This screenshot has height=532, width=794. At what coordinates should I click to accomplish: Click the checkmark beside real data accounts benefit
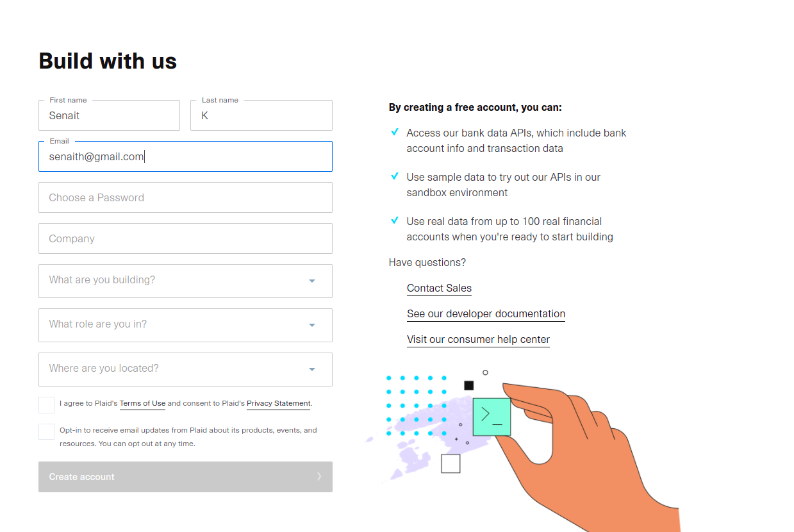pos(395,220)
